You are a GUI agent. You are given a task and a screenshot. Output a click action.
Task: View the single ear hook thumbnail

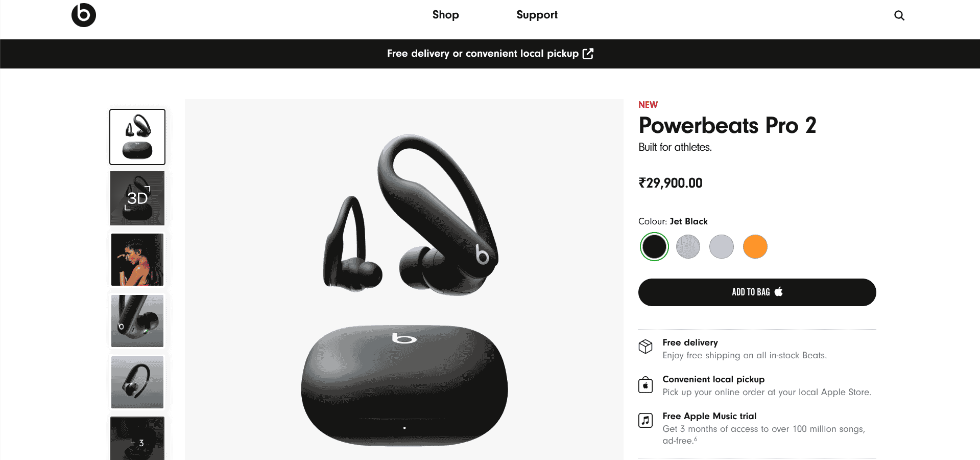tap(137, 382)
